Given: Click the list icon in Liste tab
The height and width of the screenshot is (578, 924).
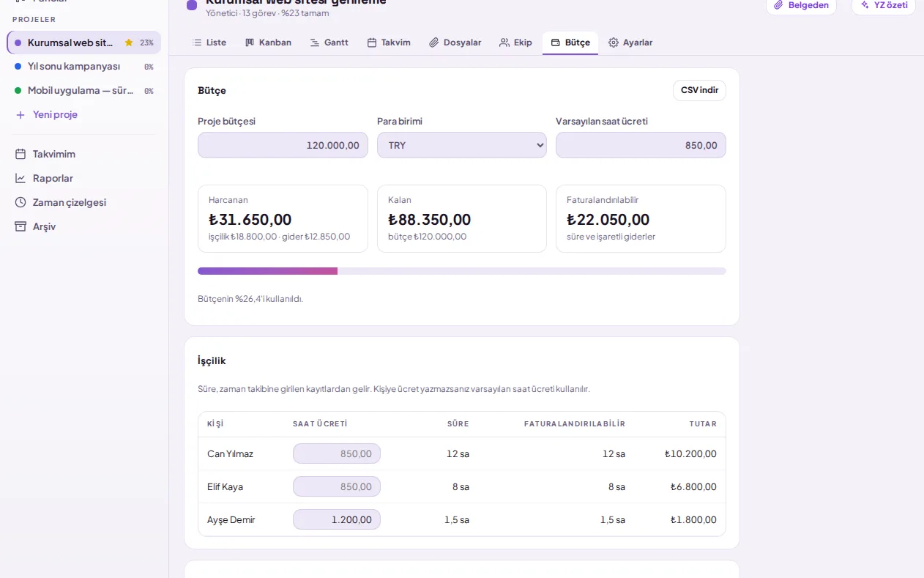Looking at the screenshot, I should pos(197,42).
